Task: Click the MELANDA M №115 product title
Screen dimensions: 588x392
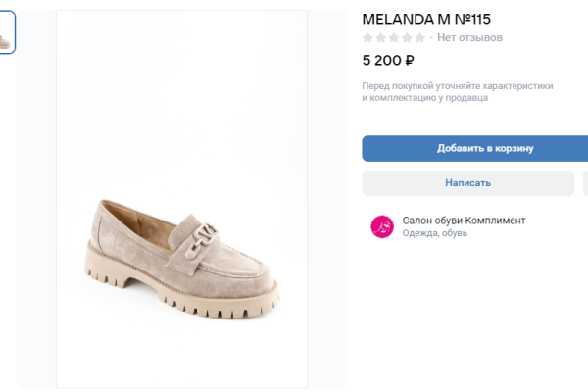Action: click(425, 18)
